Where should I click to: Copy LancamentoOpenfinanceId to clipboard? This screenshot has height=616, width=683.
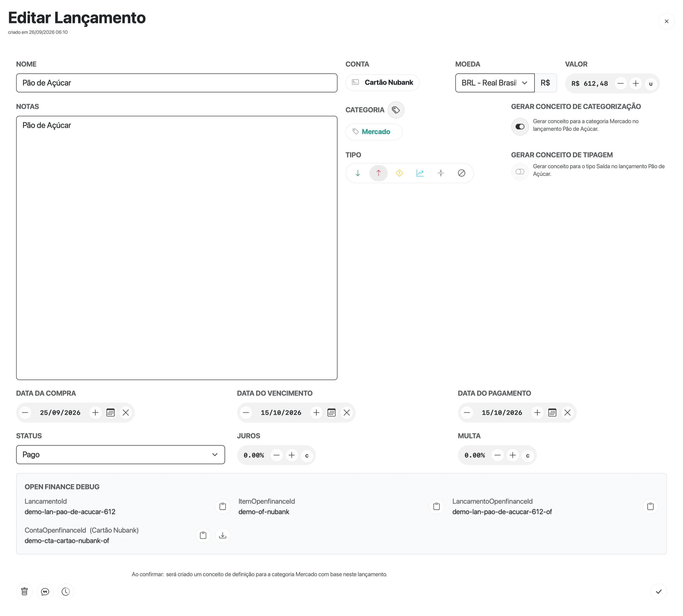(x=650, y=506)
